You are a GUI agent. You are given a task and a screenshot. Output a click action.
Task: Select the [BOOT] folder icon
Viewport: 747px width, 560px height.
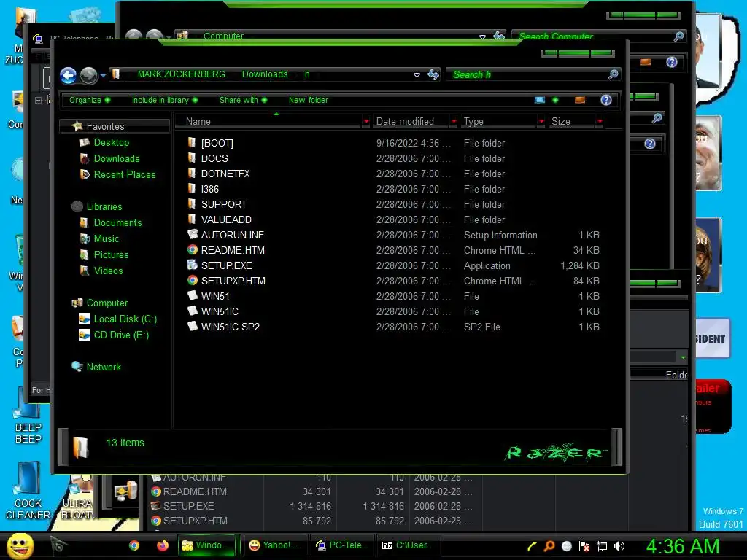(x=192, y=142)
